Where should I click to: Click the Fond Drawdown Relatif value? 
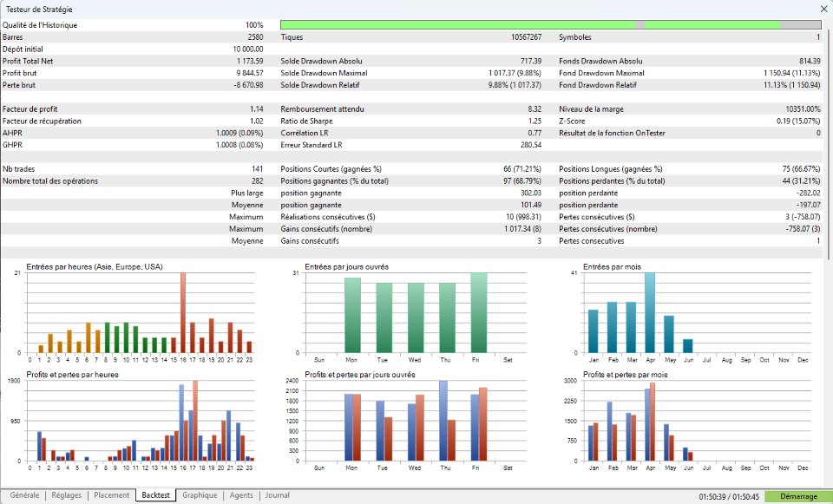click(792, 85)
